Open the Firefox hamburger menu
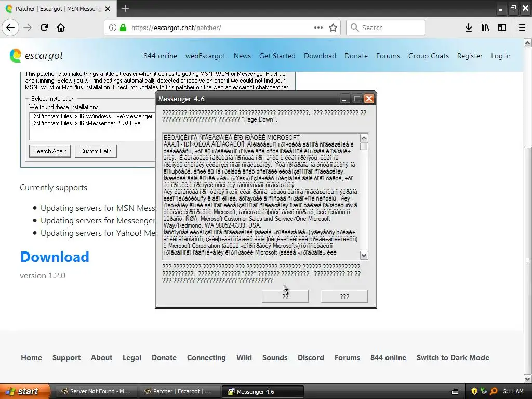This screenshot has width=532, height=399. [522, 28]
